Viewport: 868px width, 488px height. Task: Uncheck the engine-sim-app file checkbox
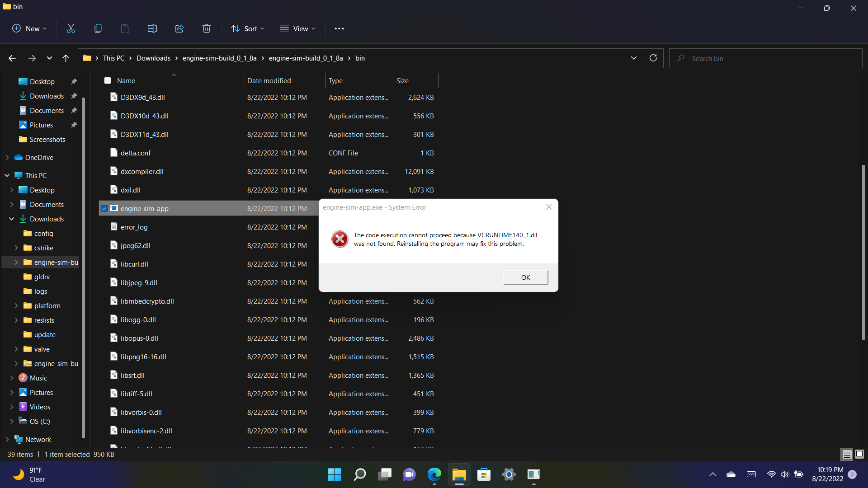pos(104,208)
